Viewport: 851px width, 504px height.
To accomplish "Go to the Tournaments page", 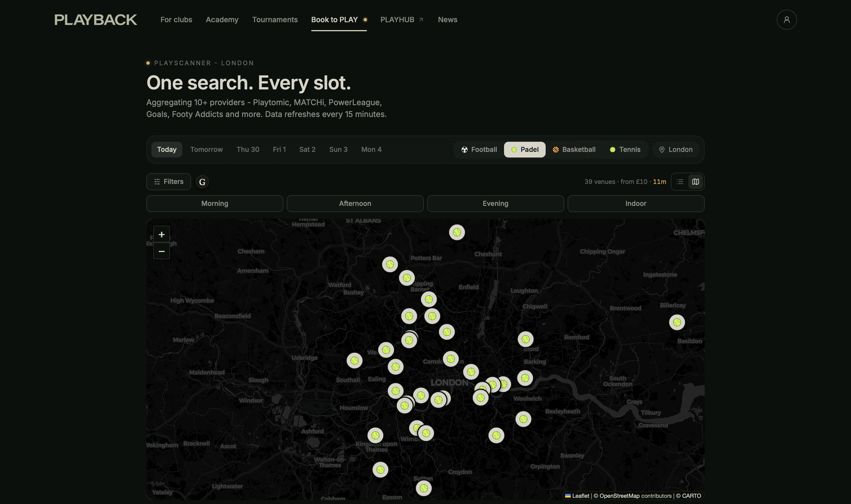I will pyautogui.click(x=274, y=20).
